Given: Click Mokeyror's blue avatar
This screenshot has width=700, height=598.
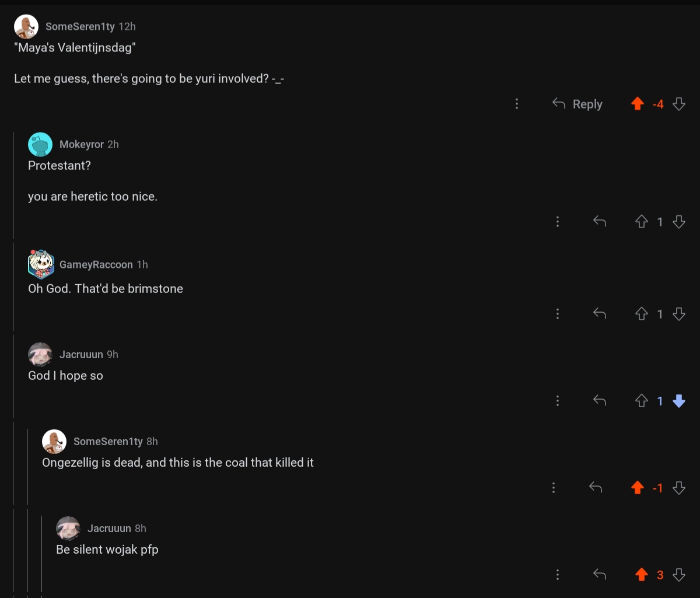Looking at the screenshot, I should coord(40,144).
